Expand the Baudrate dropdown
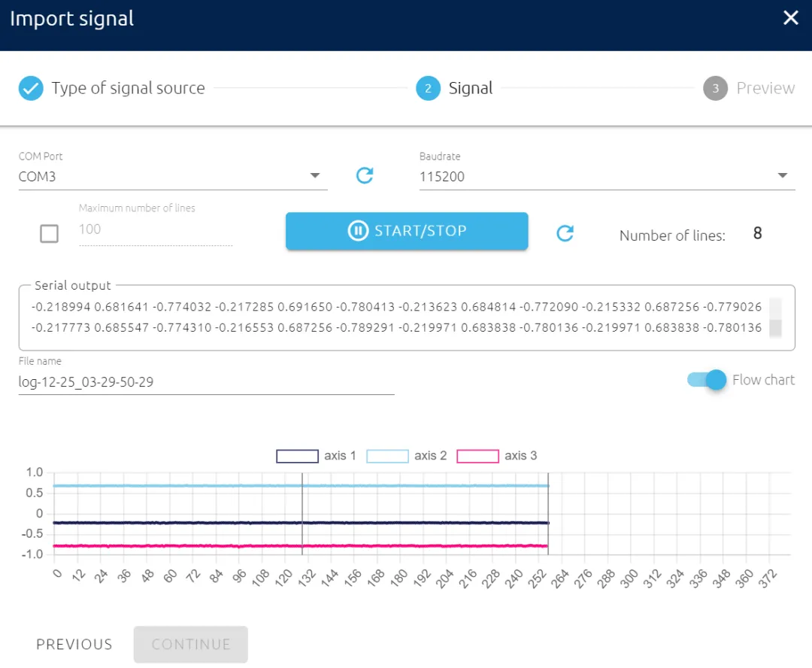 click(x=606, y=177)
